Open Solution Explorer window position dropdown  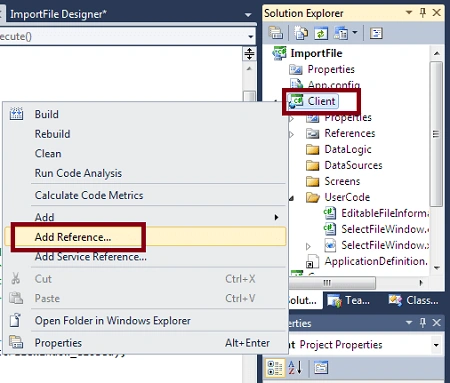click(409, 13)
